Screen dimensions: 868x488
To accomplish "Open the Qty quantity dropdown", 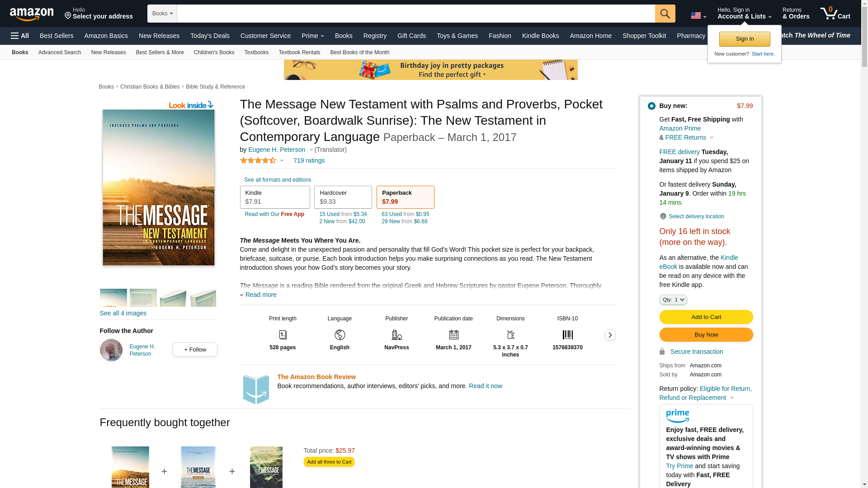I will click(x=673, y=300).
